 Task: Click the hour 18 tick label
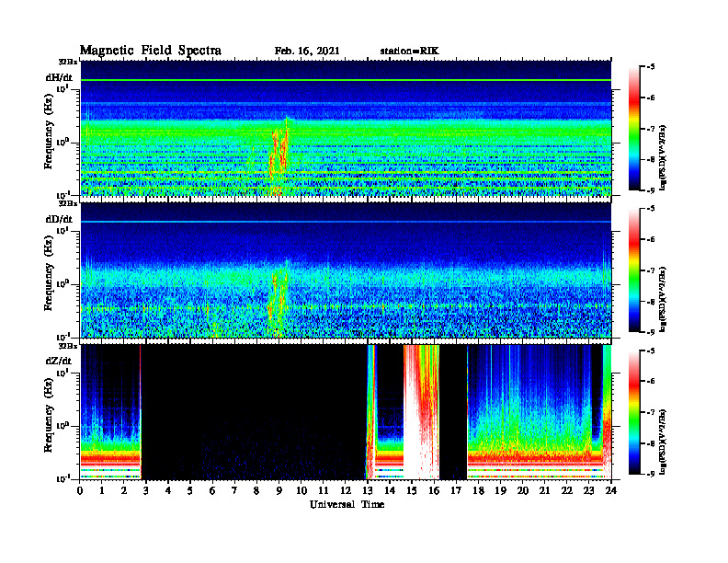click(478, 490)
